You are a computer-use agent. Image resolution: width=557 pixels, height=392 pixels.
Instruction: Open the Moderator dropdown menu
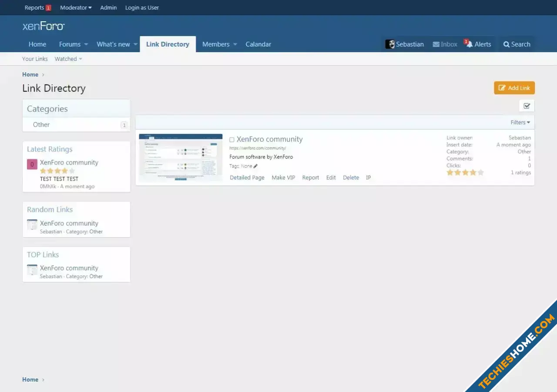click(76, 7)
